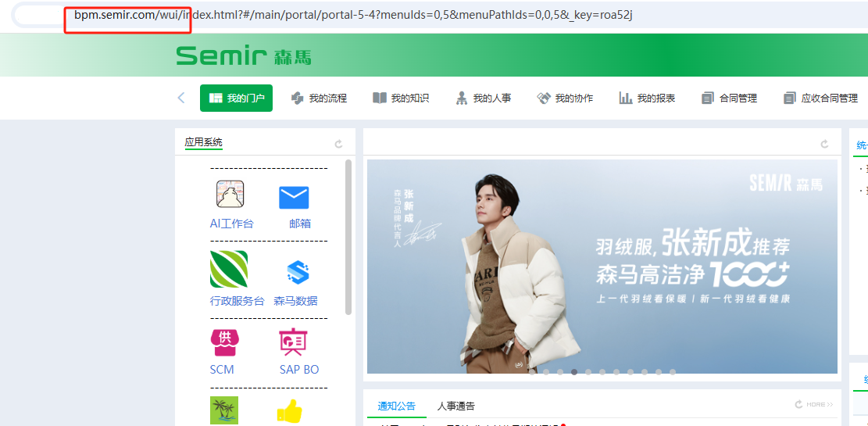Image resolution: width=868 pixels, height=426 pixels.
Task: Click the MORE>> link in notices panel
Action: 820,404
